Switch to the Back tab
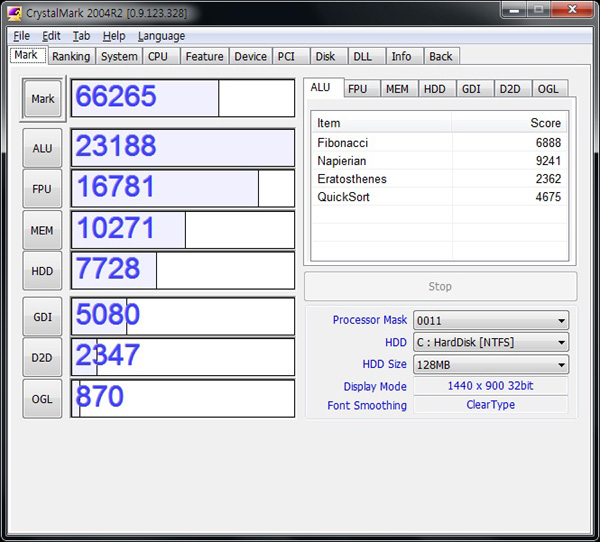The width and height of the screenshot is (600, 542). [442, 56]
